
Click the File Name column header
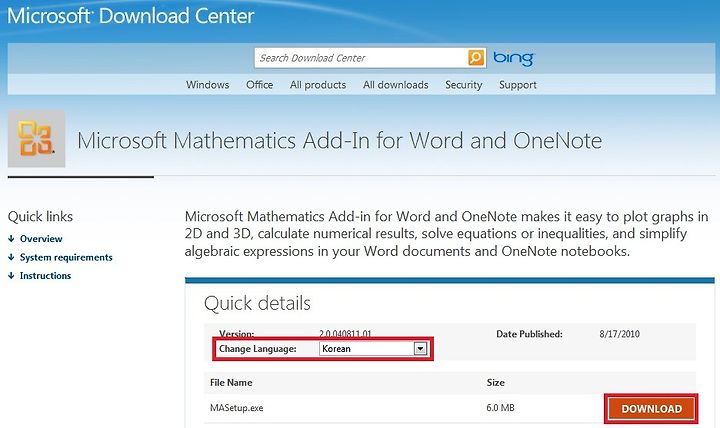231,383
